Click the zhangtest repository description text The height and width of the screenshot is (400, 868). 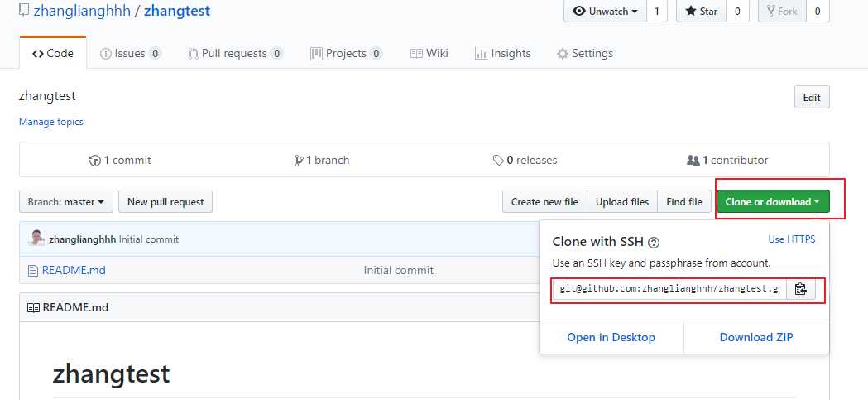click(x=47, y=96)
